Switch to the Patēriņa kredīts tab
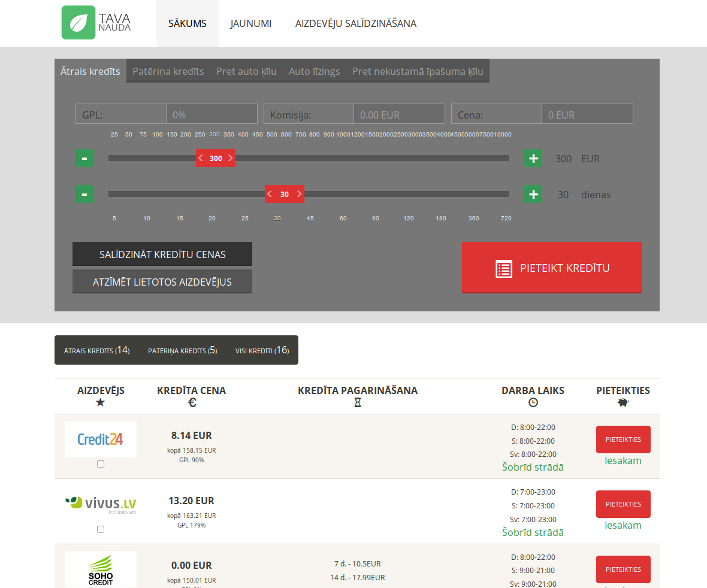This screenshot has width=707, height=588. pos(168,71)
